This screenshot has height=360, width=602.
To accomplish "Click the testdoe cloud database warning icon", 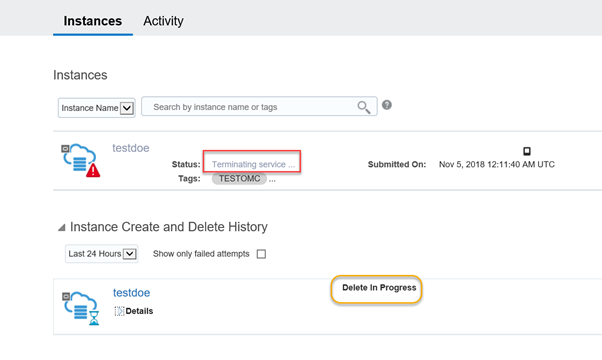I will 83,160.
